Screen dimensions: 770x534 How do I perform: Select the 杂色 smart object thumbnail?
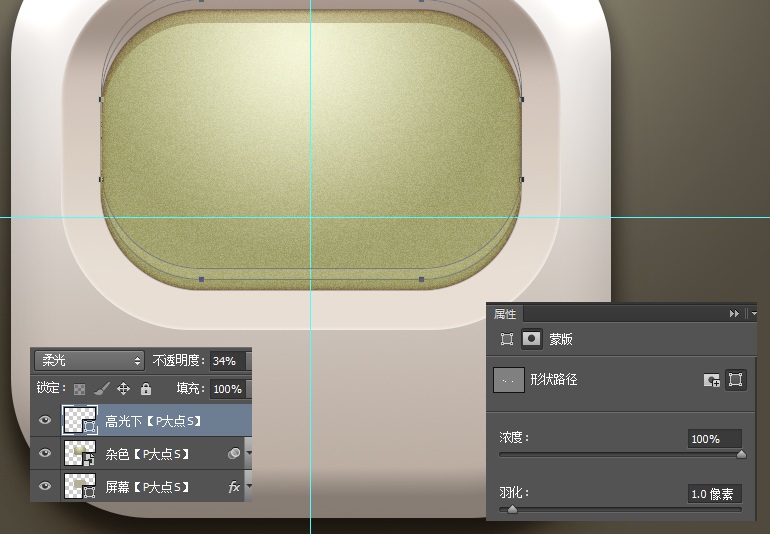(80, 453)
